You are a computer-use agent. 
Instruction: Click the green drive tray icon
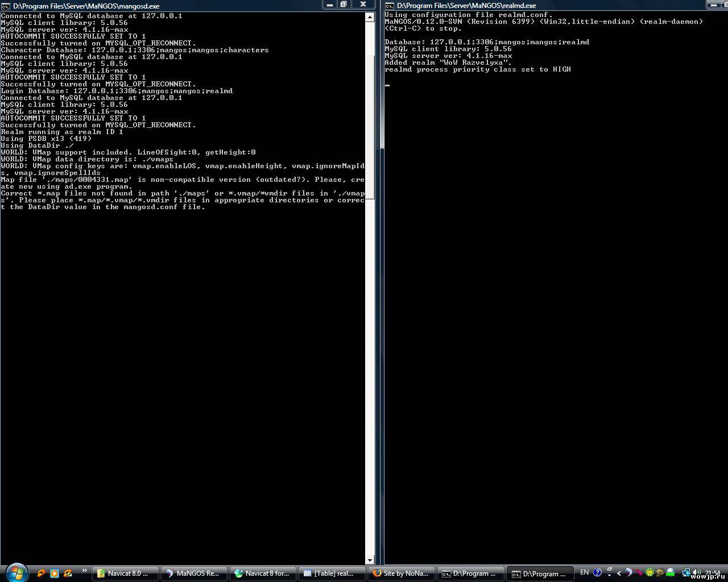(x=670, y=572)
